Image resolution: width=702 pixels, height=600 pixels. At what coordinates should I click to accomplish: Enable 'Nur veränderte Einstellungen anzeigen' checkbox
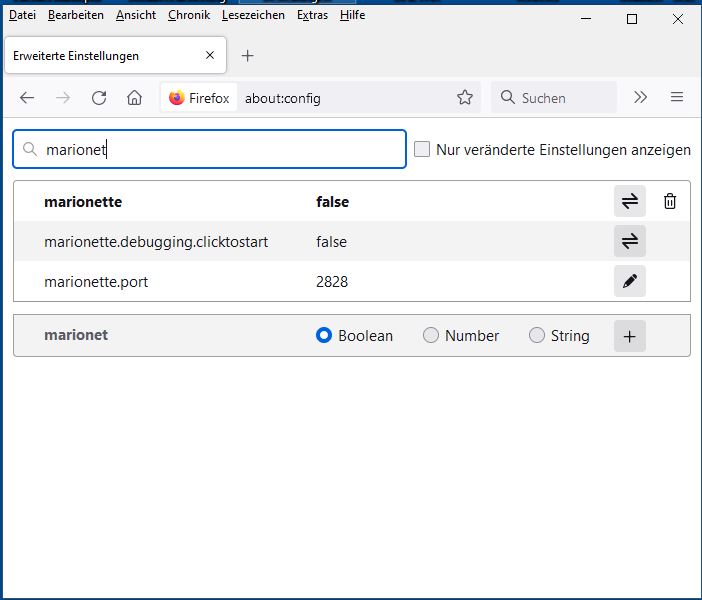422,149
